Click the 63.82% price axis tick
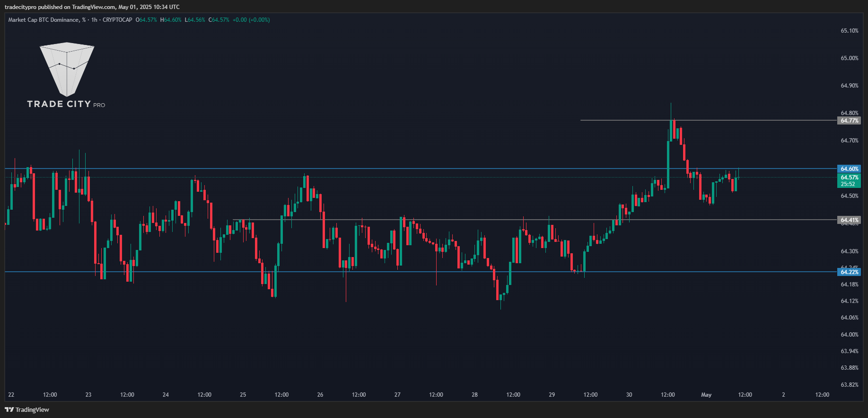Image resolution: width=868 pixels, height=418 pixels. point(850,385)
